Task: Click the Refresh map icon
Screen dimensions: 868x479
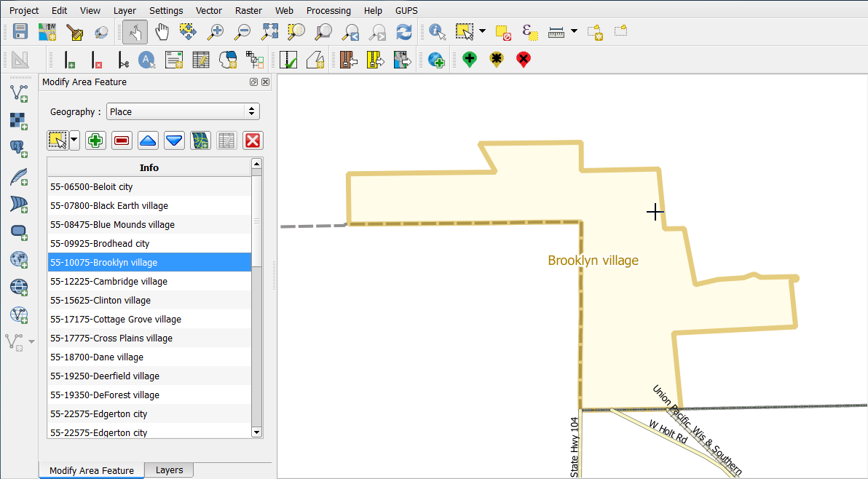Action: [x=404, y=32]
